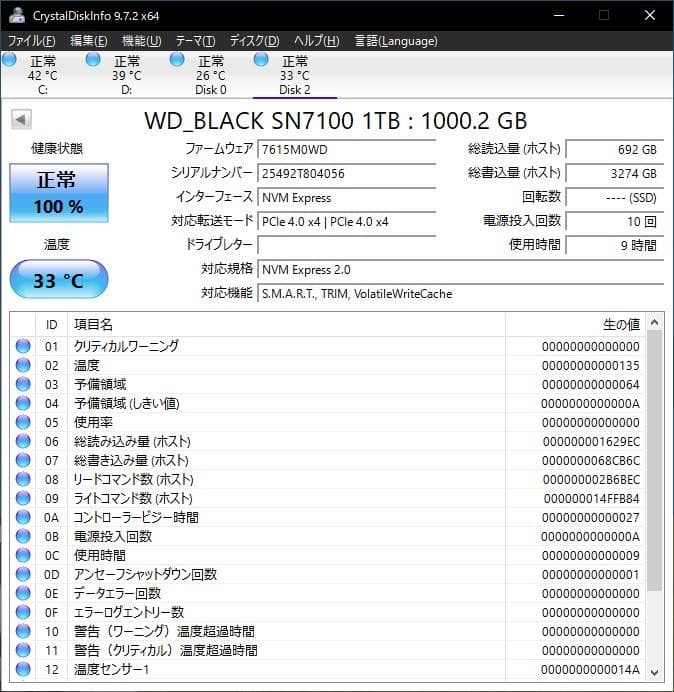Click status orb for クリティカルワーニング row
Screen dimensions: 674x692
23,346
